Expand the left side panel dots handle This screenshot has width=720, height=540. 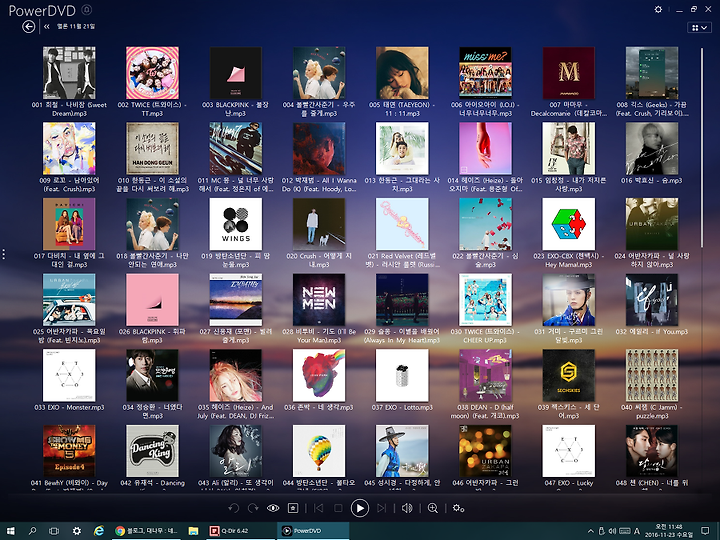[4, 254]
